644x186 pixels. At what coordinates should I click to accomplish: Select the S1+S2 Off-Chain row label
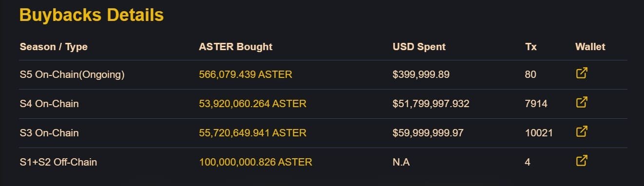tap(58, 162)
